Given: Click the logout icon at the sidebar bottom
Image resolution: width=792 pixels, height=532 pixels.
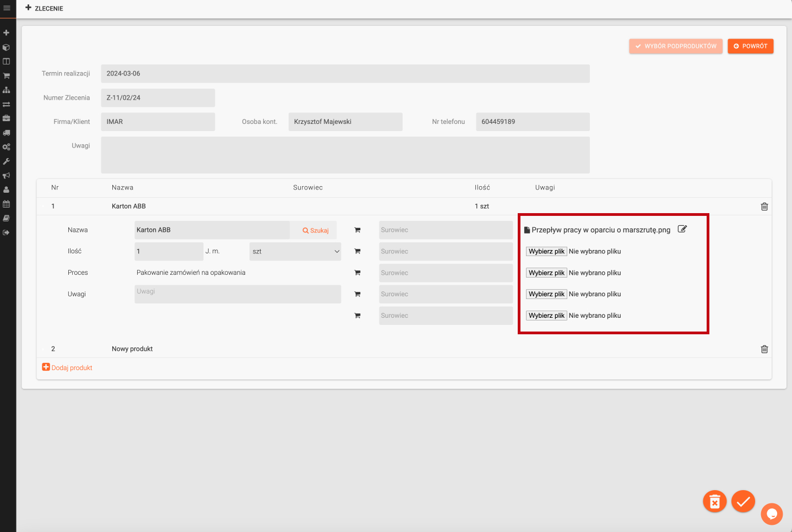Looking at the screenshot, I should click(7, 232).
